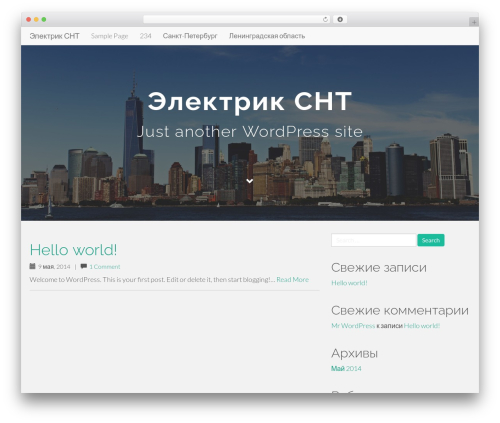Click the Welcome to WordPress excerpt text
The image size is (500, 423).
(152, 279)
